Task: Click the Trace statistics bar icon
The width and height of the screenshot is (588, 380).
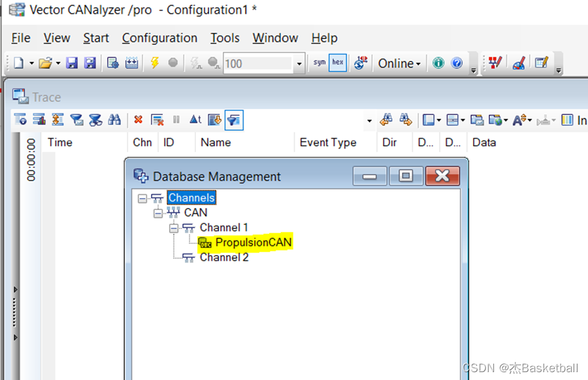Action: [39, 120]
